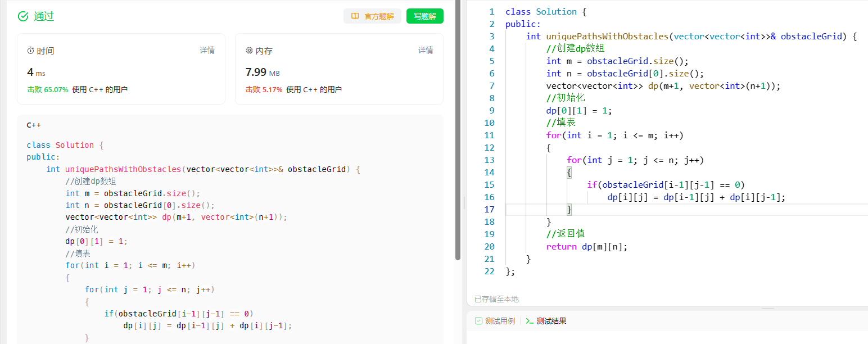Open 详情 in the 时间 card
The width and height of the screenshot is (868, 344).
coord(207,50)
